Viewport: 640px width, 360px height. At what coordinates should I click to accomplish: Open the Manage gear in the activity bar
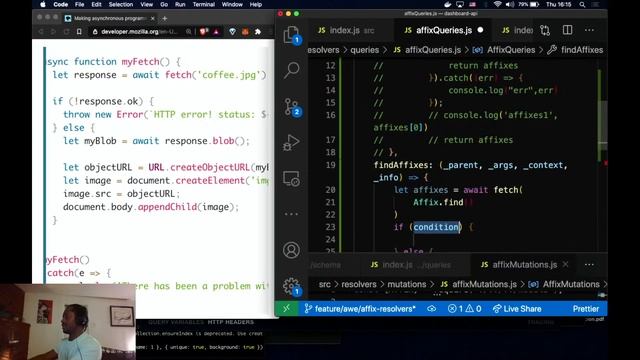291,286
